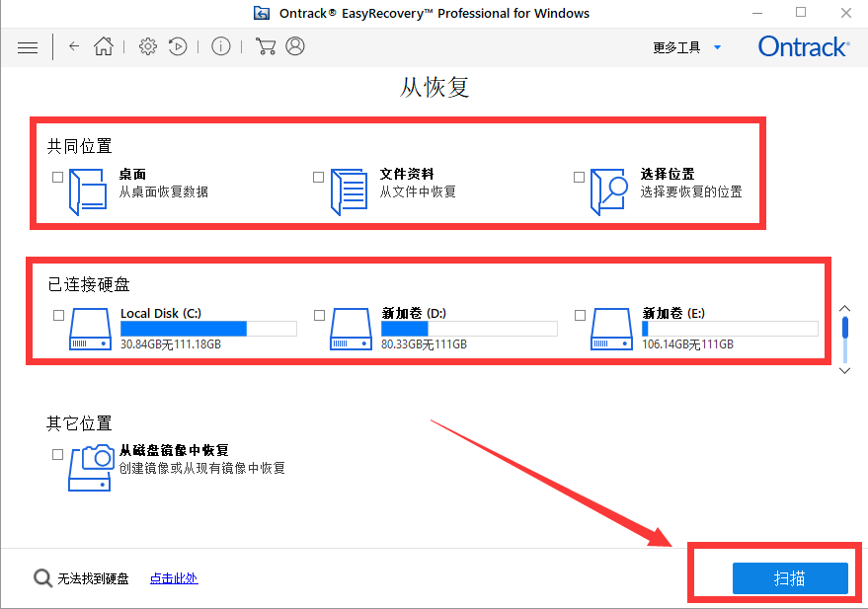Viewport: 868px width, 609px height.
Task: Click the 从桌面恢复数据 description
Action: 164,191
